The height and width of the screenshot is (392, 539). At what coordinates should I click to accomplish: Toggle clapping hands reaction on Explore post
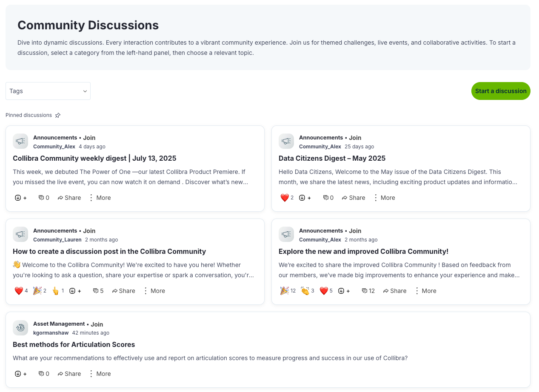(x=307, y=291)
